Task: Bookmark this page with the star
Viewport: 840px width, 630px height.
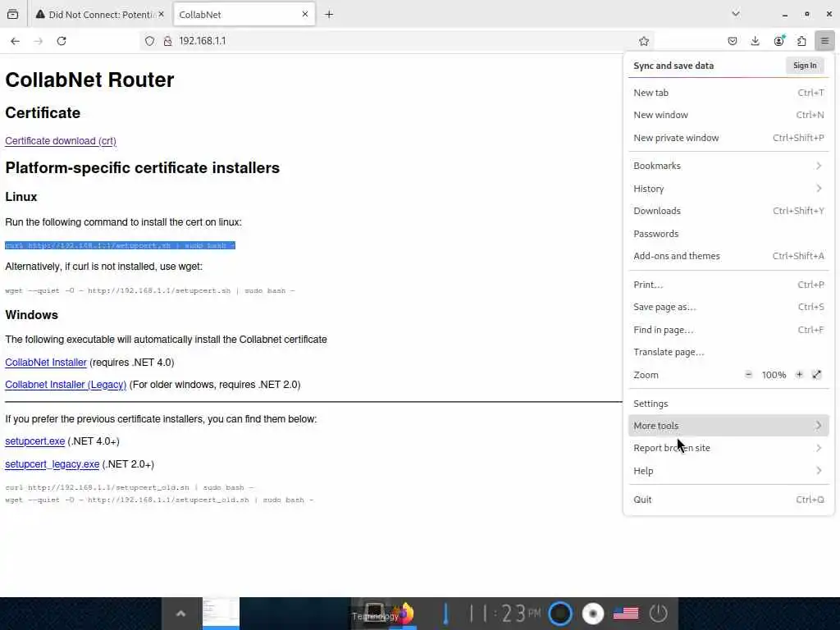Action: coord(644,41)
